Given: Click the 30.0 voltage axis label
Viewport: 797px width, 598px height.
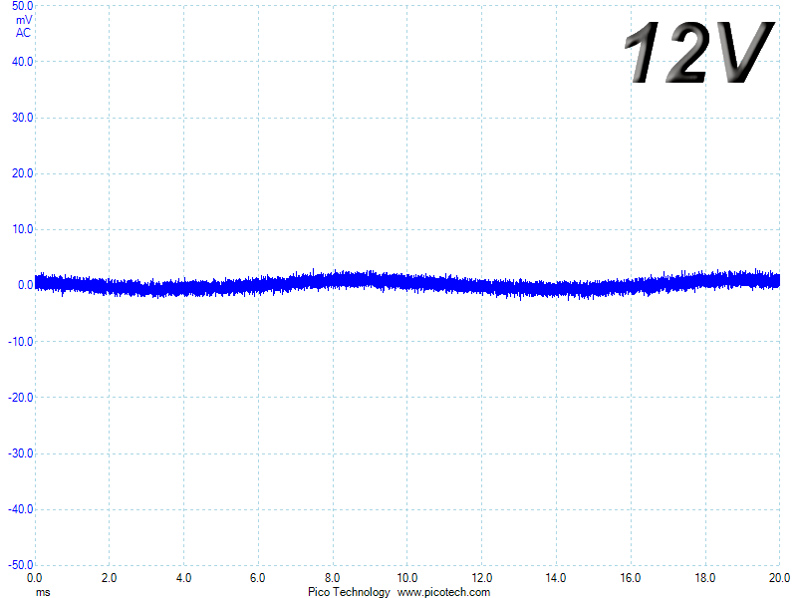Looking at the screenshot, I should [x=22, y=117].
